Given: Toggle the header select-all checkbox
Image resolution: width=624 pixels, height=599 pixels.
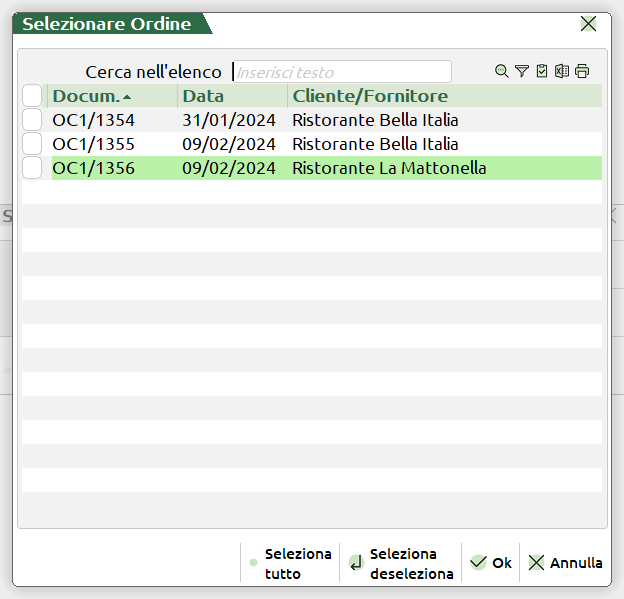Looking at the screenshot, I should (32, 96).
